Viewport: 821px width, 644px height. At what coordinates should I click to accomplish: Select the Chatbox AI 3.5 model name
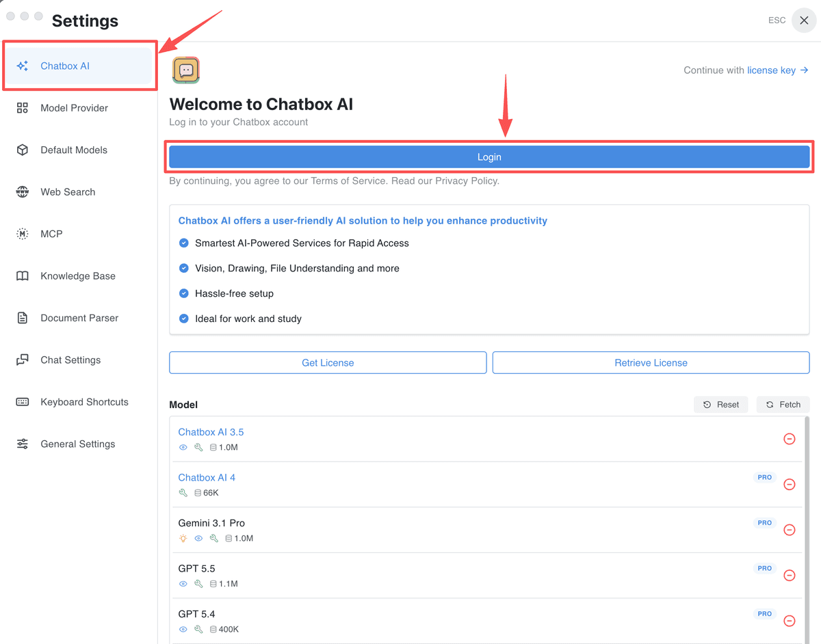(x=211, y=432)
